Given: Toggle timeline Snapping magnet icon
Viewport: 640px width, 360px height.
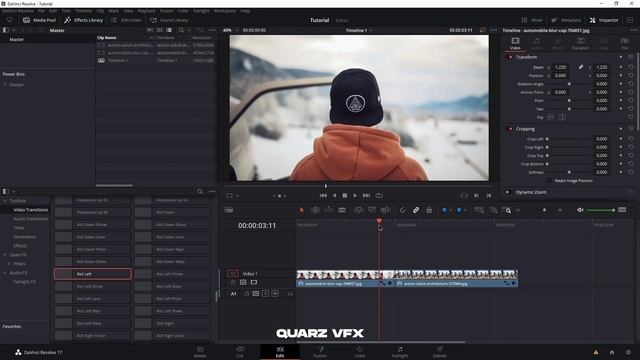Looking at the screenshot, I should click(402, 210).
